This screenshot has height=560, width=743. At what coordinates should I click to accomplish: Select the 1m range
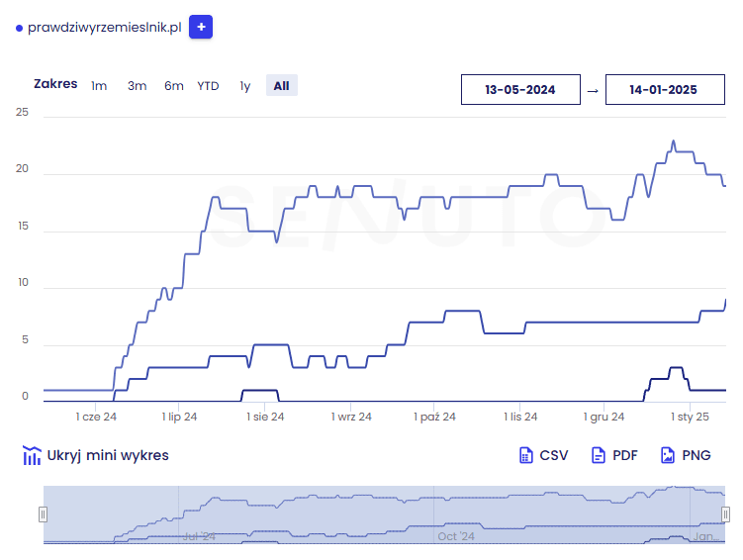99,86
